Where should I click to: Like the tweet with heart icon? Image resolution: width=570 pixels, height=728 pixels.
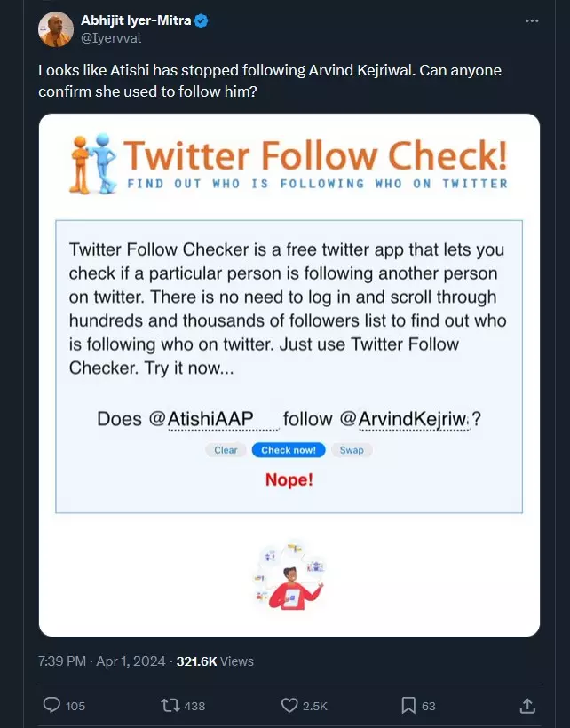289,706
